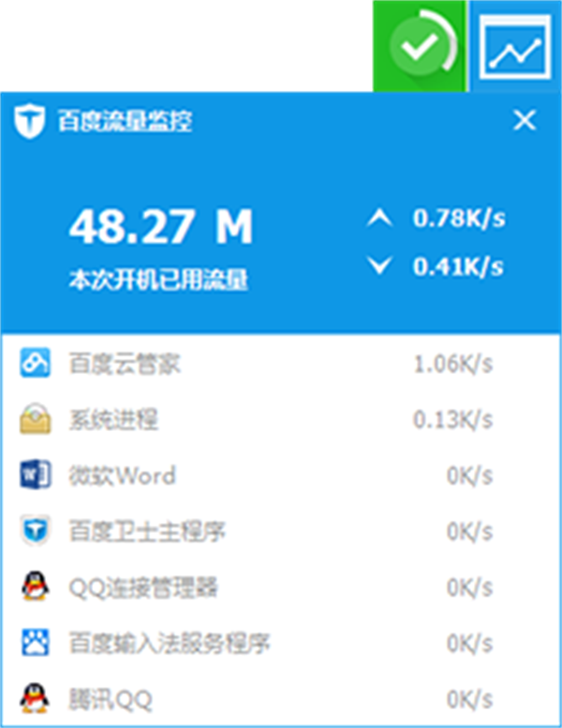Open the traffic chart monitor icon

pyautogui.click(x=515, y=47)
